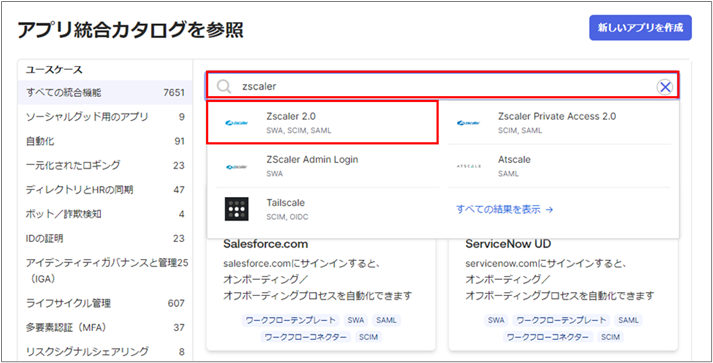This screenshot has width=713, height=363.
Task: Click "SWA, SCIM, SAML" under Zscaler 2.0
Action: coord(299,131)
